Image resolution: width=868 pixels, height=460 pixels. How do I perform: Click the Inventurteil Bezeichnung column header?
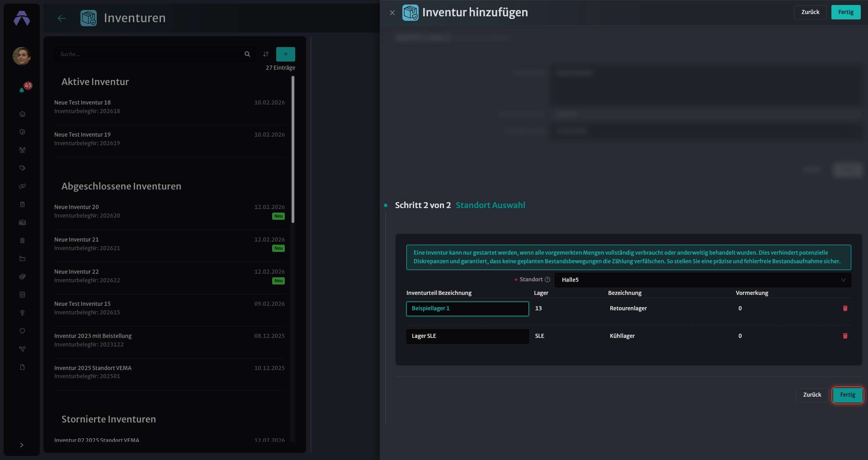point(439,293)
